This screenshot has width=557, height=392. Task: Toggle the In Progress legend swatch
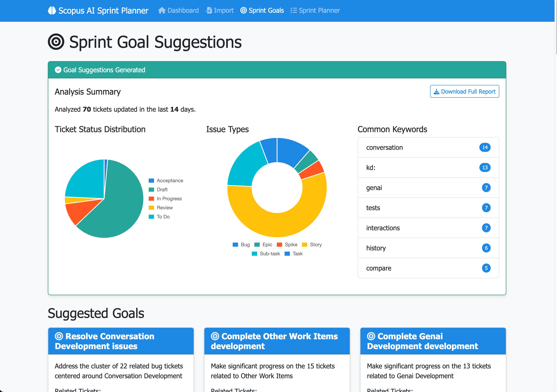point(151,198)
